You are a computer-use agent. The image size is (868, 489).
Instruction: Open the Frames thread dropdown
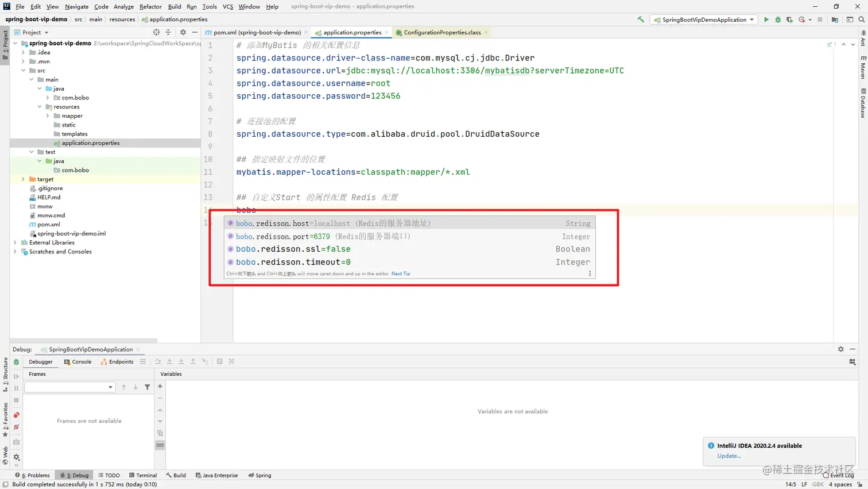point(69,387)
